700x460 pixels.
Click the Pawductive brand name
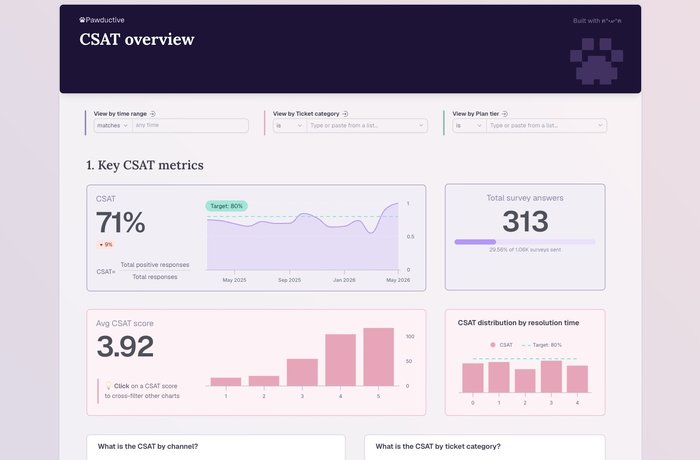tap(105, 20)
